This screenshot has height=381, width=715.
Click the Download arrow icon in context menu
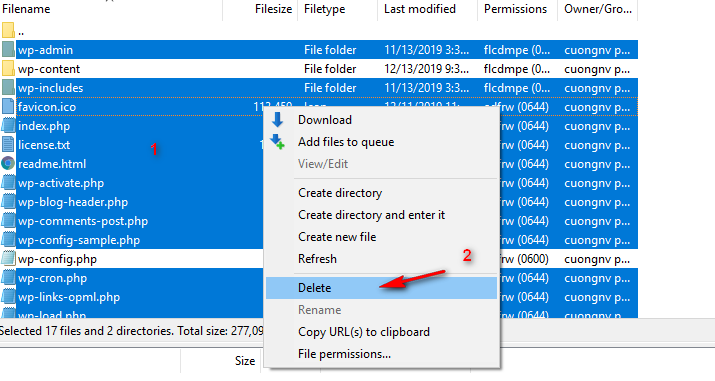click(x=277, y=120)
